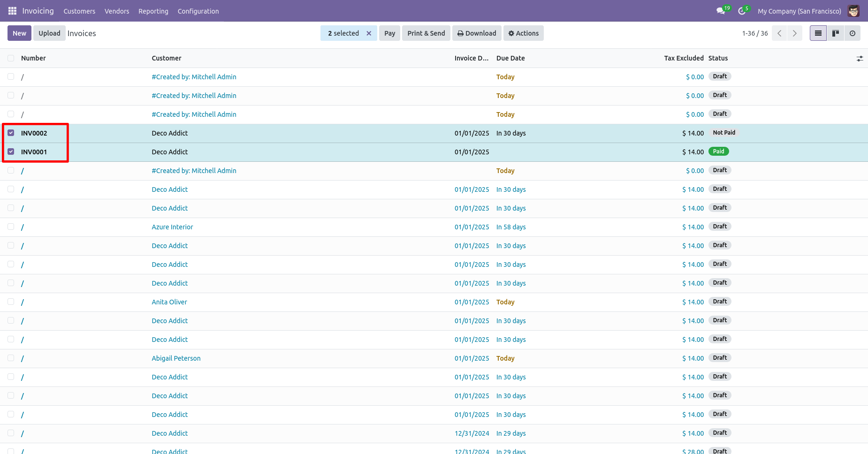The height and width of the screenshot is (454, 868).
Task: Click the Paid status badge
Action: (x=718, y=151)
